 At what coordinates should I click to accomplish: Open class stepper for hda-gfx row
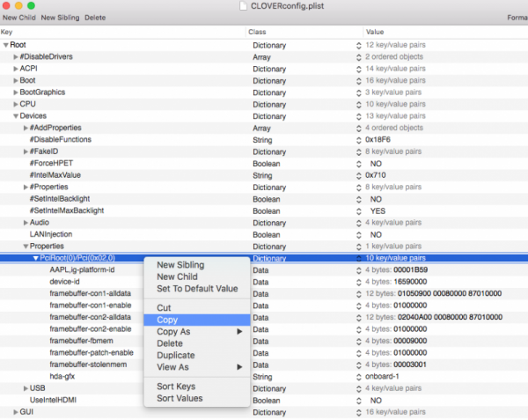[359, 377]
